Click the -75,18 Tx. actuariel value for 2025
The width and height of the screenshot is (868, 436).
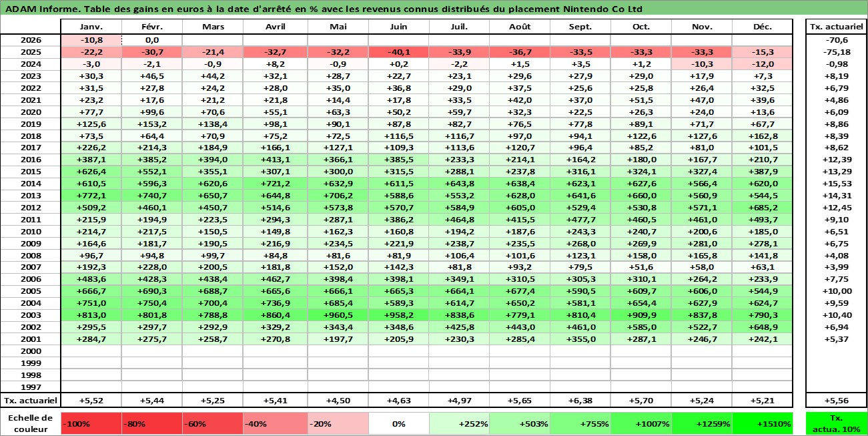(837, 52)
